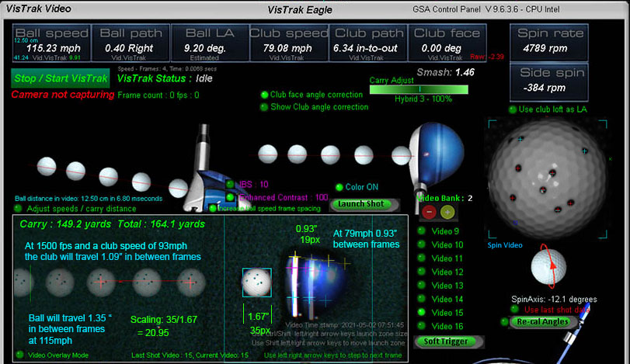Click the VisTrak Video title
The width and height of the screenshot is (630, 364).
(x=39, y=9)
